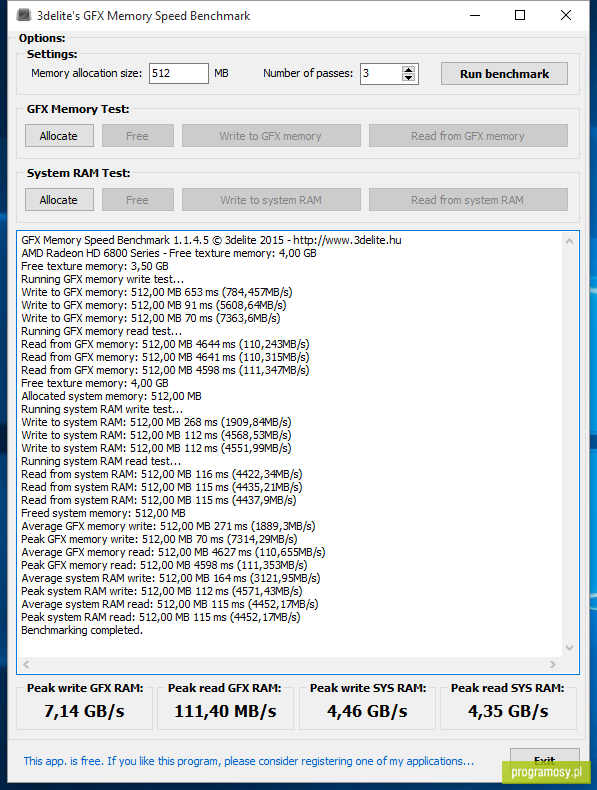
Task: Click the app icon in title bar
Action: click(24, 15)
